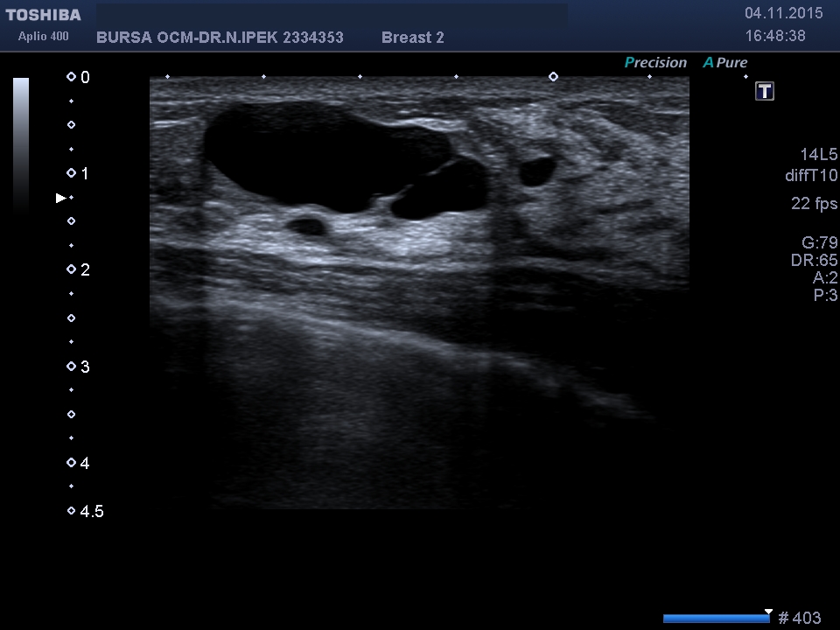Click the 'BURSA OCM-DR.N.IPEK 2334353' header text
This screenshot has height=630, width=840.
pyautogui.click(x=220, y=38)
